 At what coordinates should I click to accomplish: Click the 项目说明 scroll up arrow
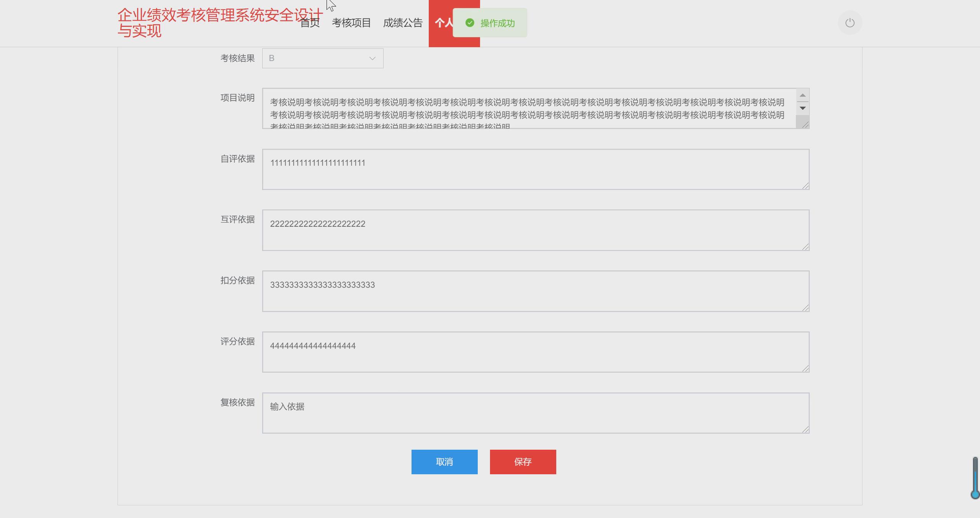point(802,95)
